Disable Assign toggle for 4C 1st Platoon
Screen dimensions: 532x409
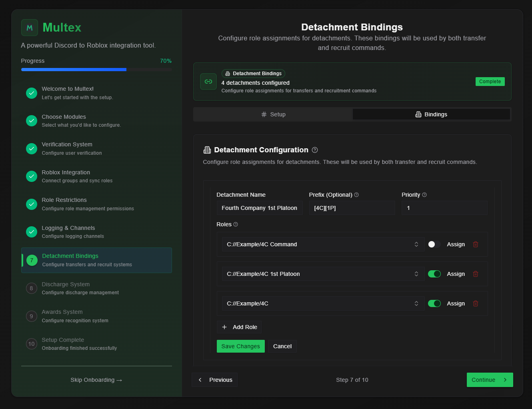click(434, 274)
